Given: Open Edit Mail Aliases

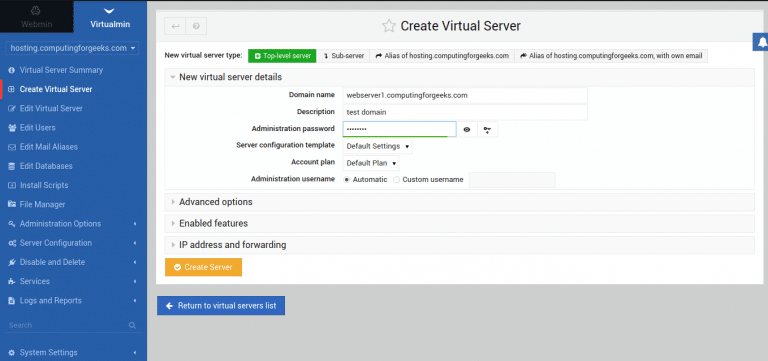Looking at the screenshot, I should point(48,147).
